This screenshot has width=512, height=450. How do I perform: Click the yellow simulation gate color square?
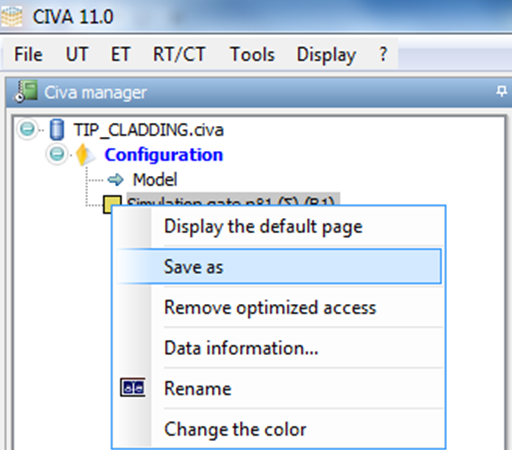111,202
